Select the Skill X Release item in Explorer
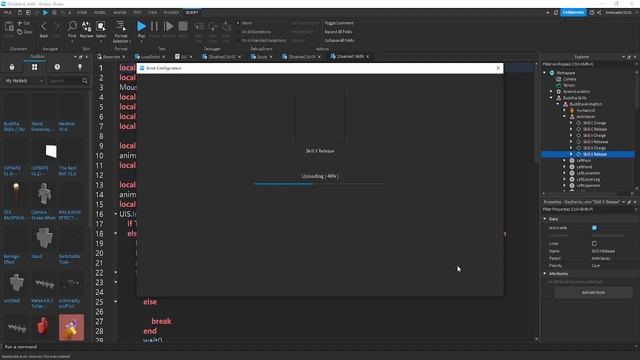 tap(588, 154)
